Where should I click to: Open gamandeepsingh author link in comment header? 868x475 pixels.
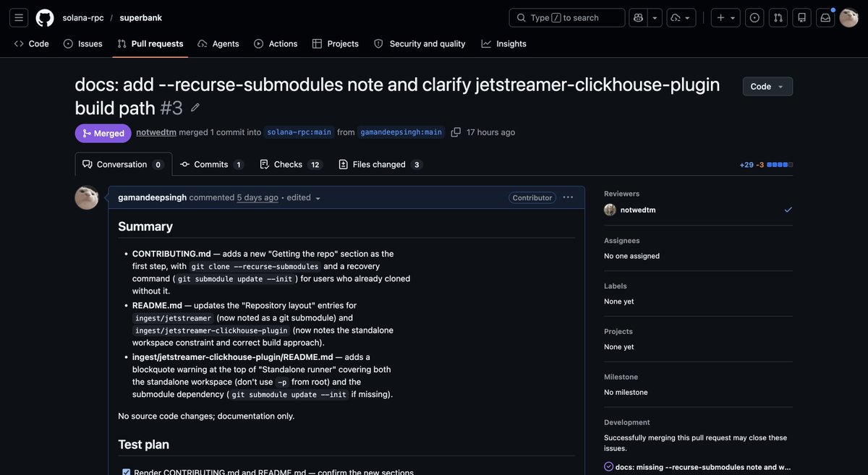[152, 197]
